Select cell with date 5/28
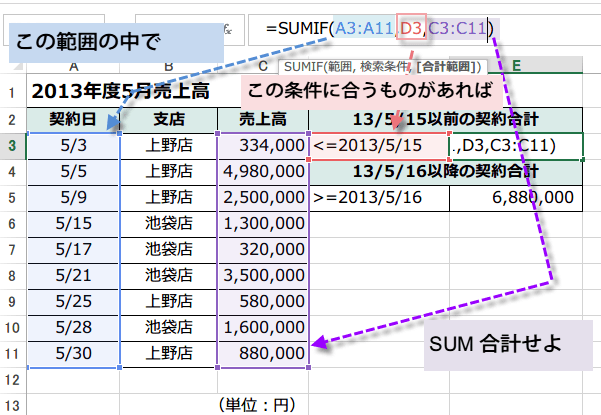The width and height of the screenshot is (601, 415). 74,328
